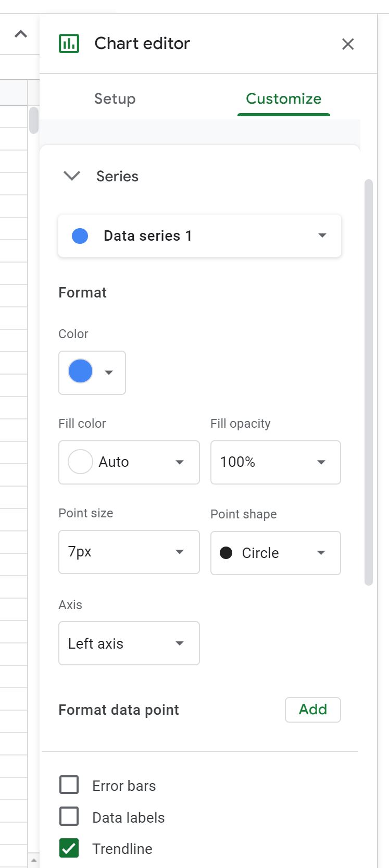389x868 pixels.
Task: Click the white Auto fill color circle
Action: (x=80, y=462)
